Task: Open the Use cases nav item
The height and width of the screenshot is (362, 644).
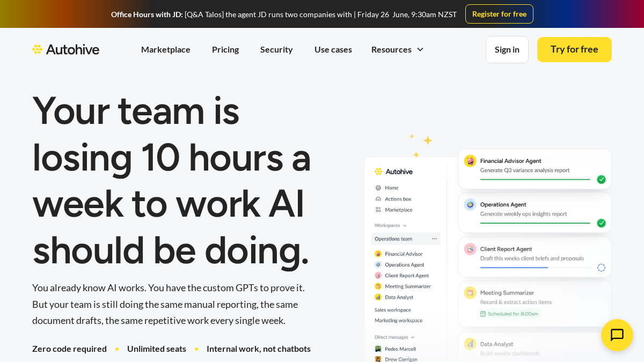Action: tap(333, 49)
